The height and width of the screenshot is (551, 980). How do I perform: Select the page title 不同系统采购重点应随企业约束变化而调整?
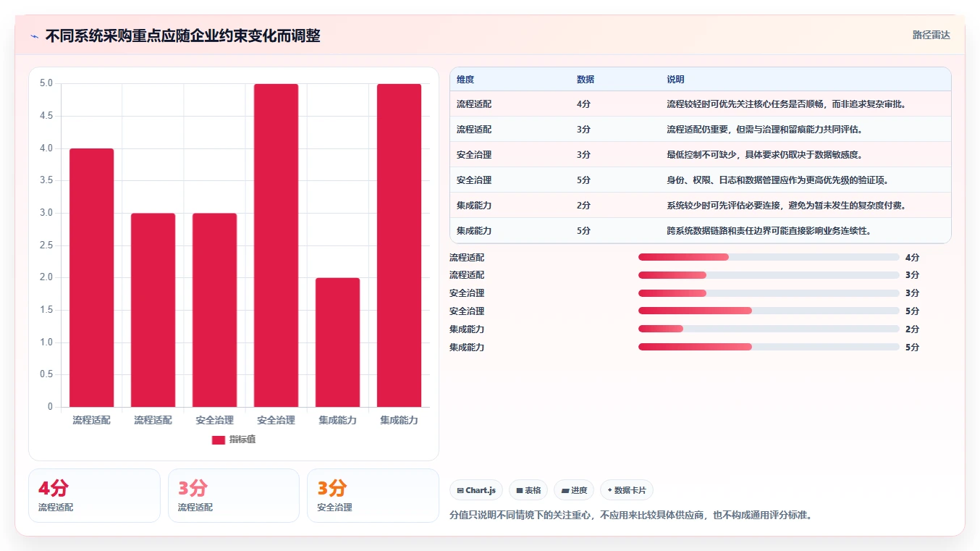tap(182, 35)
